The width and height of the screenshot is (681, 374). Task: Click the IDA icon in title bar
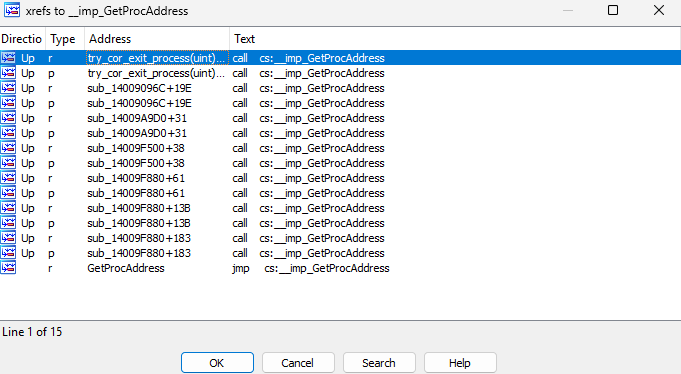click(x=12, y=10)
